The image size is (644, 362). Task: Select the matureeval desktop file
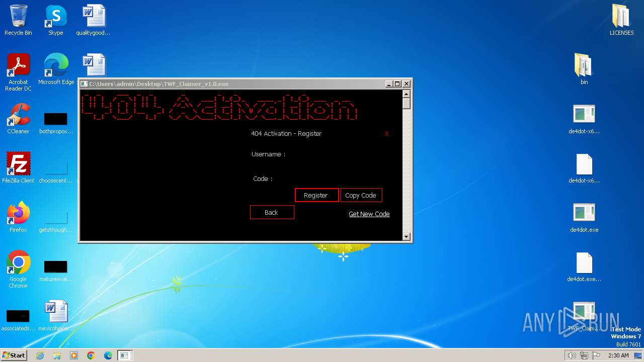pos(56,271)
